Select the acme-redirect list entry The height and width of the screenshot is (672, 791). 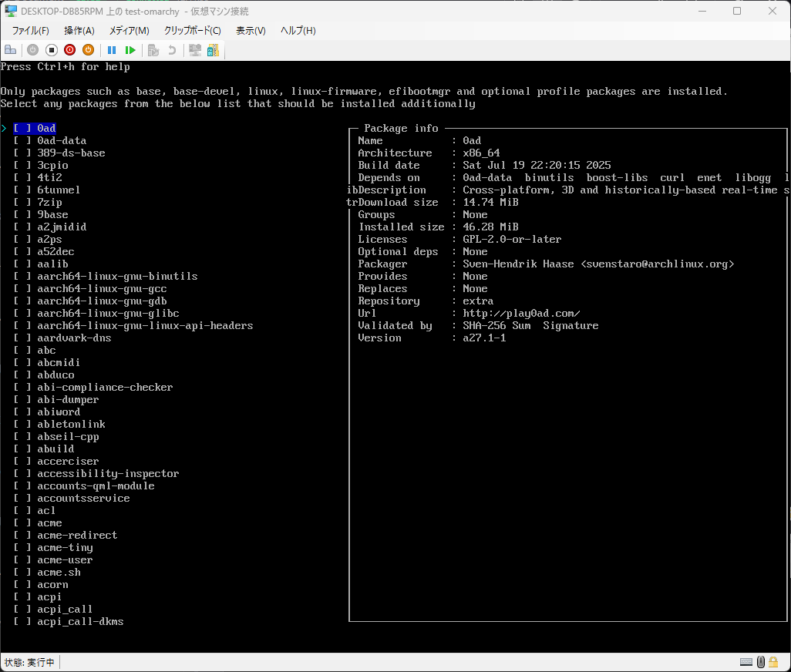point(77,536)
